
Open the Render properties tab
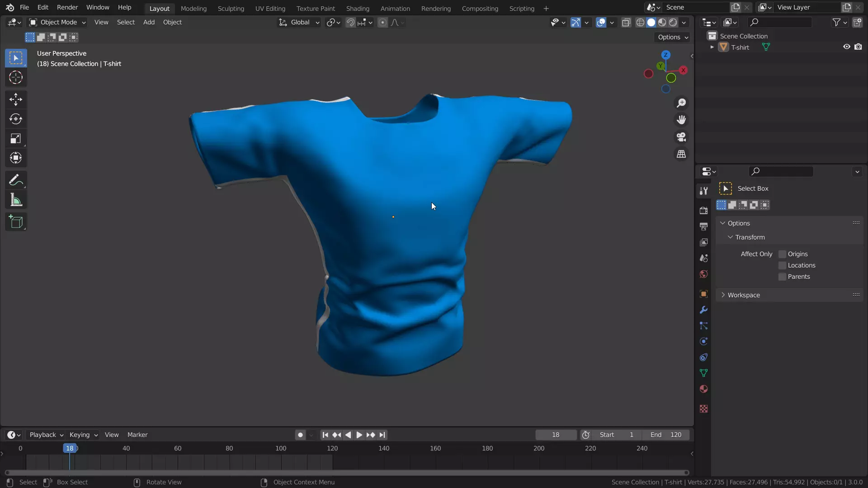pyautogui.click(x=703, y=211)
